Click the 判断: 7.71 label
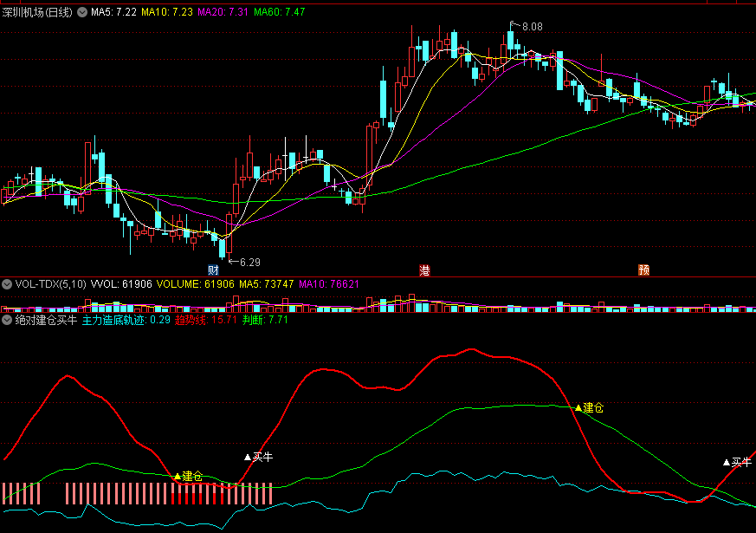 (265, 320)
